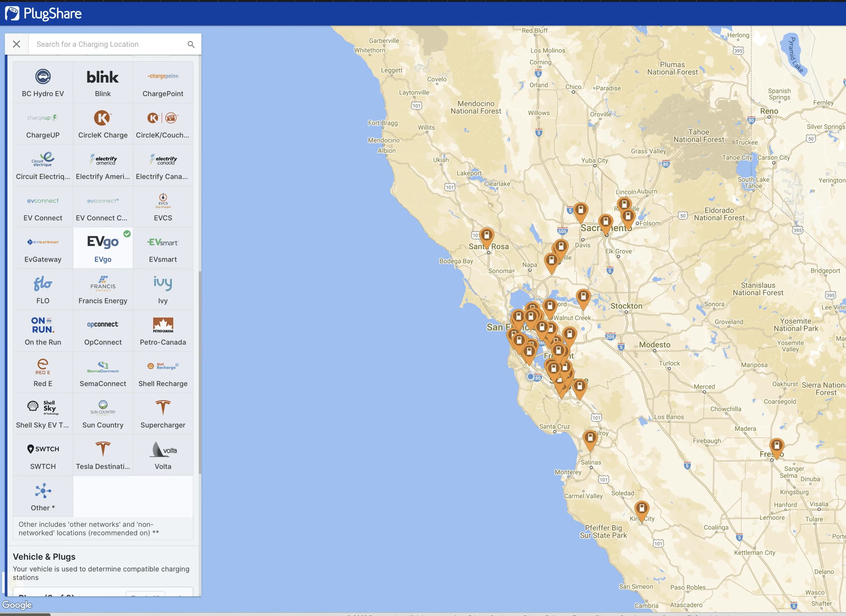
Task: Click the filter panel scrollbar
Action: [200, 372]
